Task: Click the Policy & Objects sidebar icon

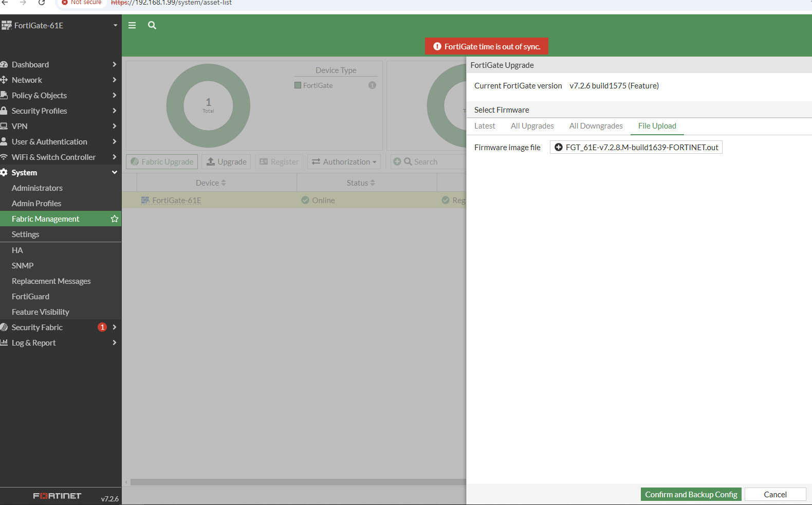Action: [x=4, y=95]
